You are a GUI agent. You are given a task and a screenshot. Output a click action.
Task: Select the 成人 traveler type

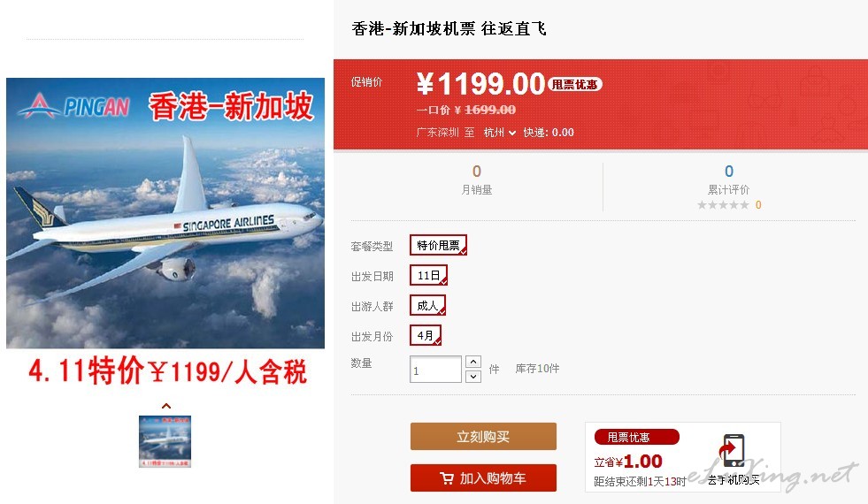(x=427, y=305)
